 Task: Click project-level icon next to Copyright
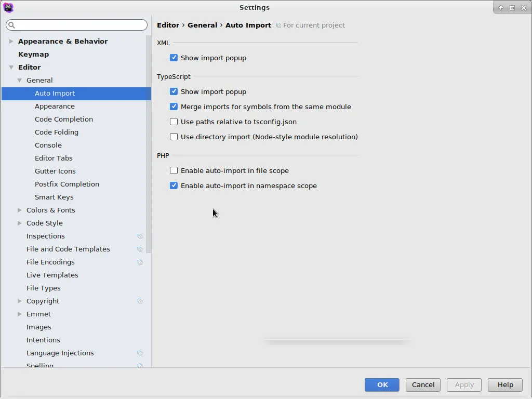(x=140, y=301)
